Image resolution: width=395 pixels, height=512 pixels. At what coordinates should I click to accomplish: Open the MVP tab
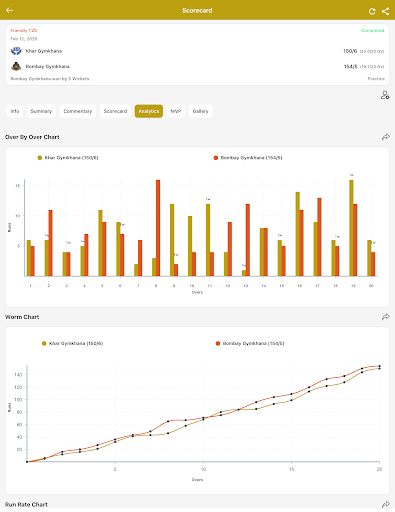176,111
